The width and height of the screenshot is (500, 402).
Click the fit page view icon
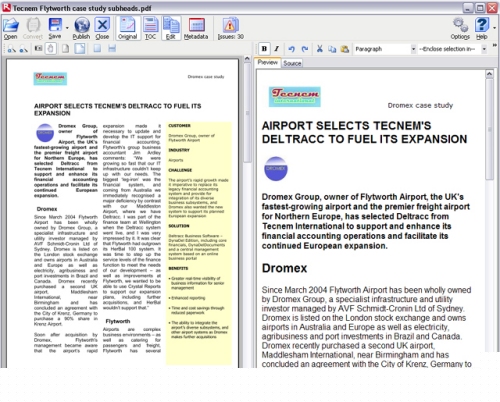80,49
